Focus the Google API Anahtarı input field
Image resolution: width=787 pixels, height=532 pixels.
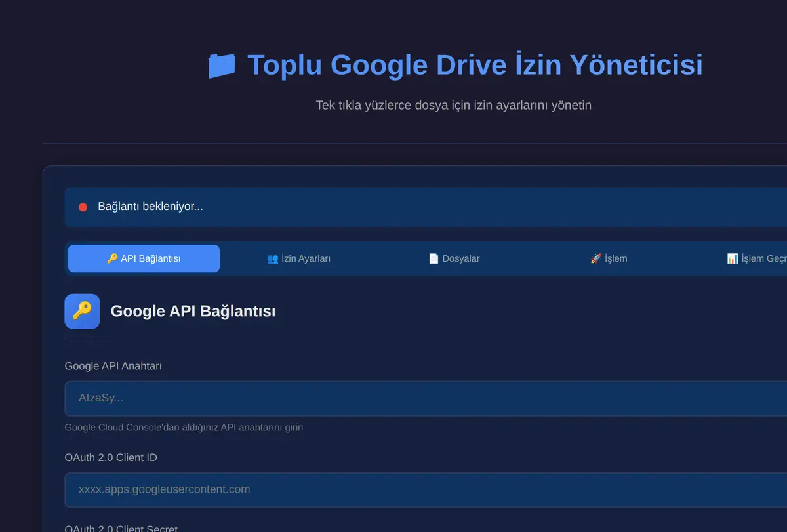(x=426, y=398)
